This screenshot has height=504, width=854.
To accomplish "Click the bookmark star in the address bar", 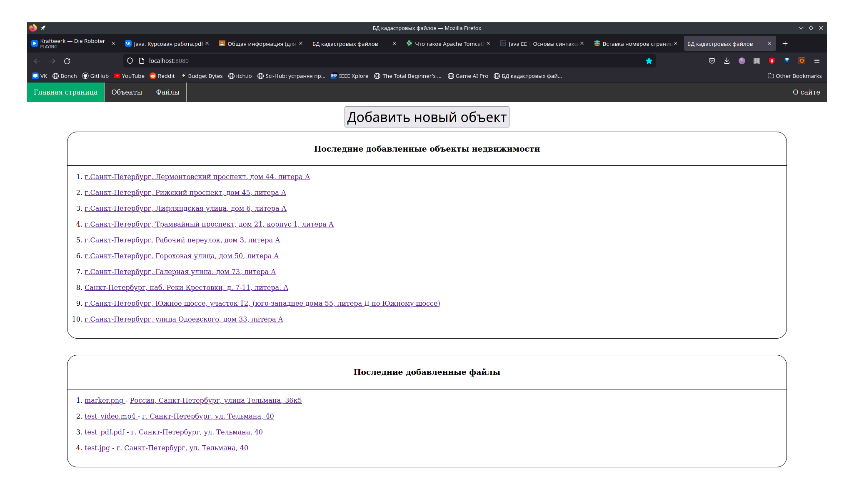I will pos(649,61).
